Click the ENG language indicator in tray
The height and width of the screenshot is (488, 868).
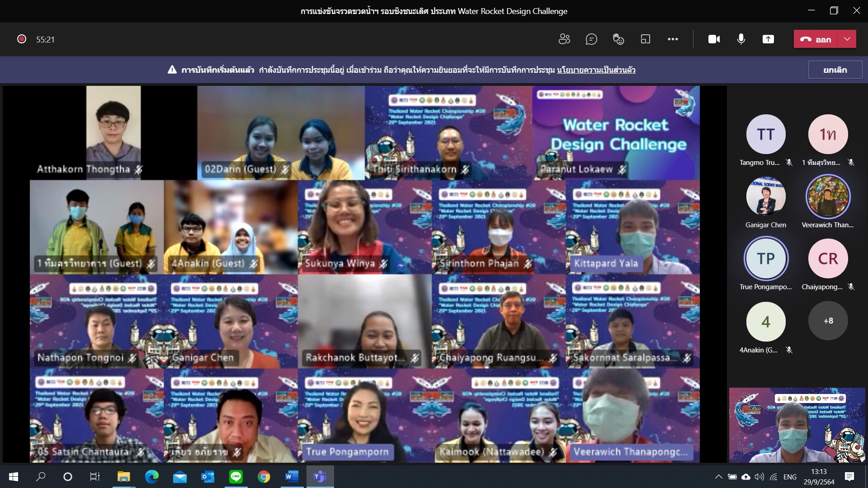point(790,477)
